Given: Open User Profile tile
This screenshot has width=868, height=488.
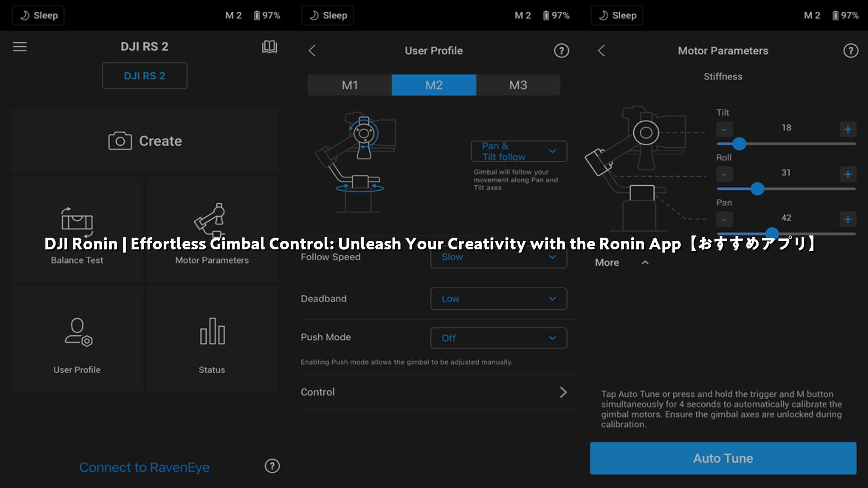Looking at the screenshot, I should pos(77,339).
